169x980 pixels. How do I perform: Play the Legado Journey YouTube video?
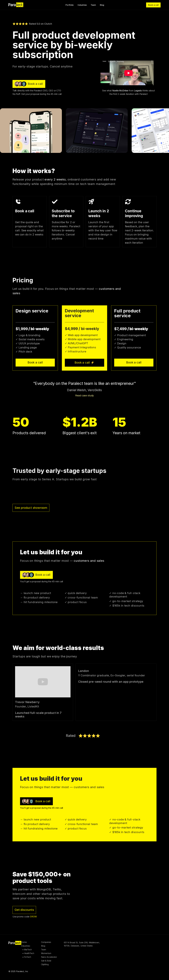[x=129, y=73]
